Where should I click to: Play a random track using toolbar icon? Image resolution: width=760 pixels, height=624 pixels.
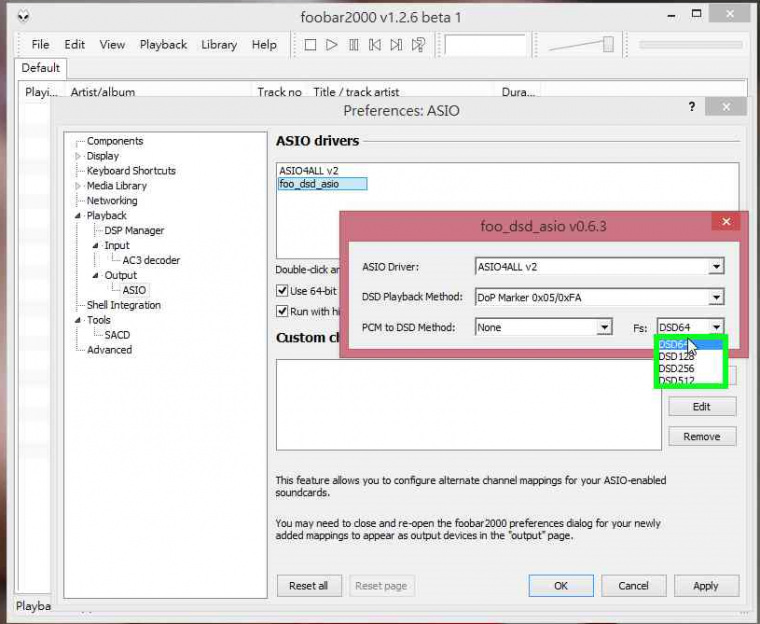[x=418, y=45]
